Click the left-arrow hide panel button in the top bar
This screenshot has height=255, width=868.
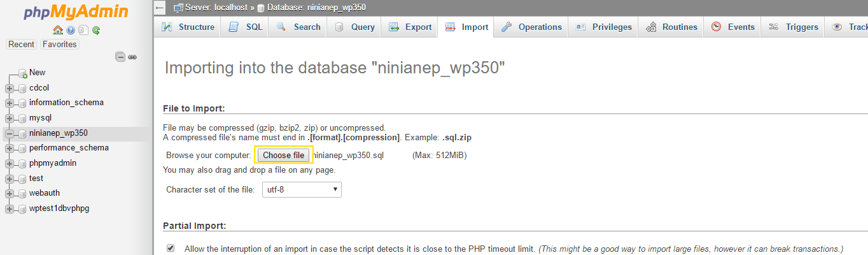[x=160, y=8]
